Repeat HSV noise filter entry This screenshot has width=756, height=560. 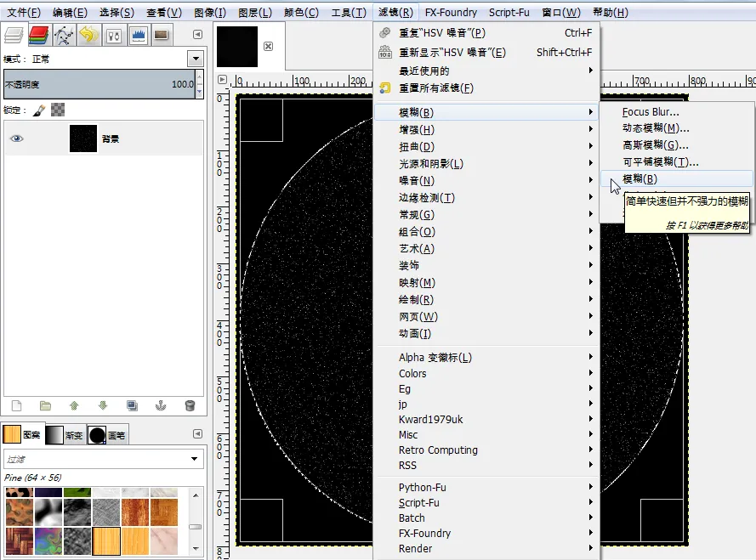pyautogui.click(x=486, y=33)
